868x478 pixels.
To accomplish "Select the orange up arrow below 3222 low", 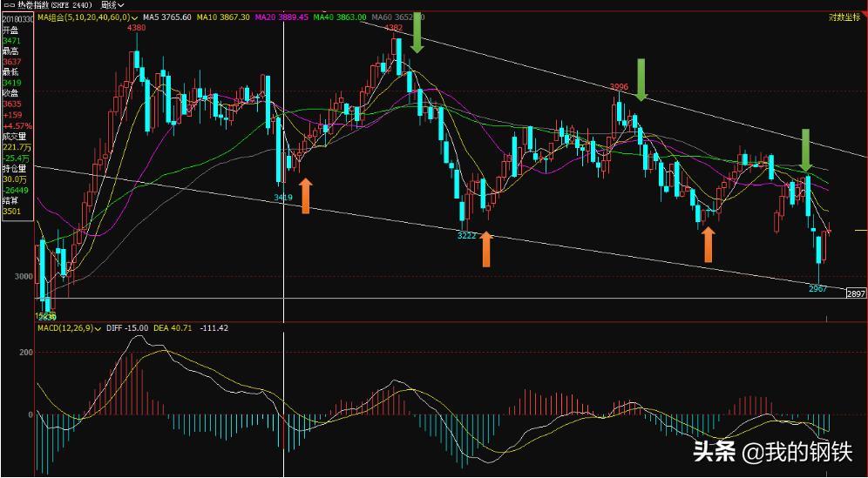I will [486, 249].
